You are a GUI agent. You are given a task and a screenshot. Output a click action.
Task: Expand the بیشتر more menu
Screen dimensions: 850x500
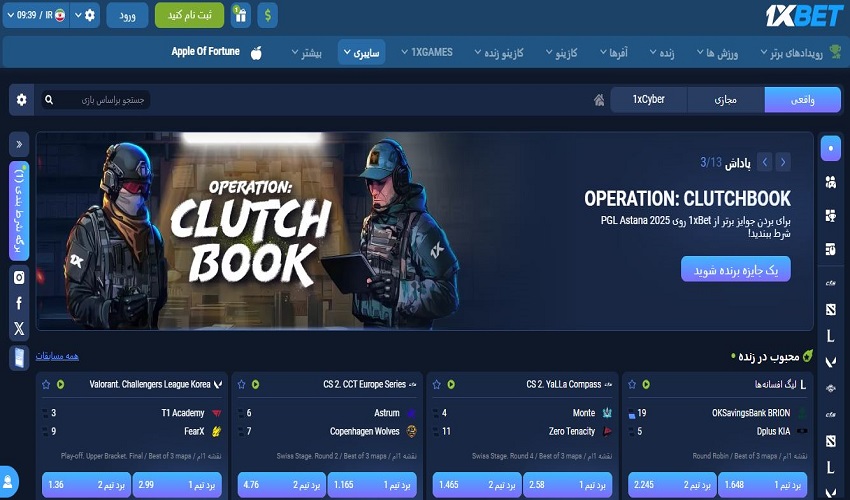[307, 53]
